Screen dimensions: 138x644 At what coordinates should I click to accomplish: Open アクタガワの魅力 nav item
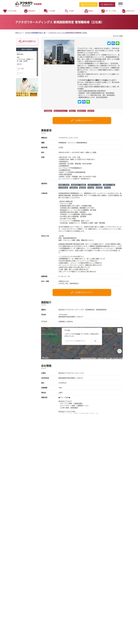click(x=10, y=11)
